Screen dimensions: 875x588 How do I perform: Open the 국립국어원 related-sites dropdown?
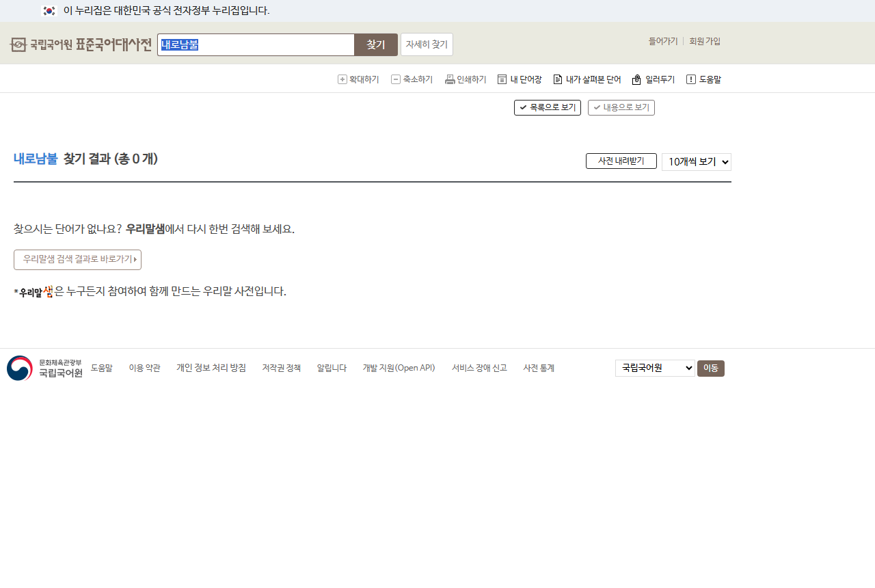(x=655, y=369)
